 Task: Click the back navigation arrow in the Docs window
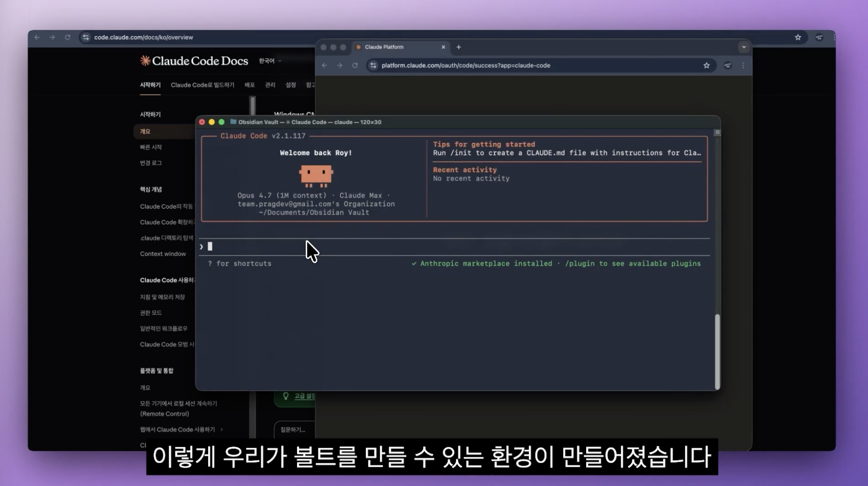[37, 38]
